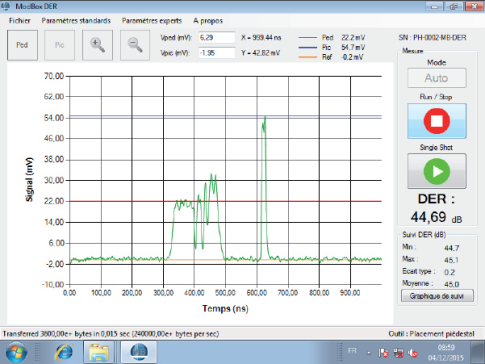Click the red Ped legend line
Image resolution: width=485 pixels, height=364 pixels.
(x=308, y=38)
